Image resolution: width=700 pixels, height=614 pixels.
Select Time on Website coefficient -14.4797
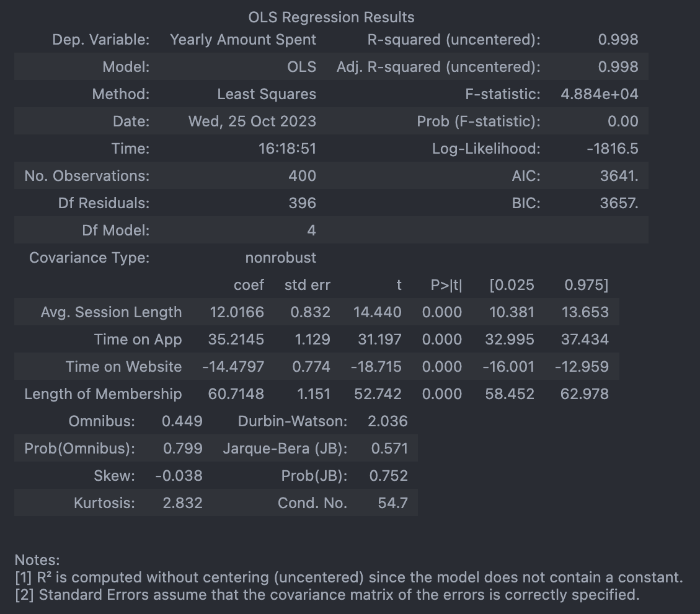pos(233,367)
